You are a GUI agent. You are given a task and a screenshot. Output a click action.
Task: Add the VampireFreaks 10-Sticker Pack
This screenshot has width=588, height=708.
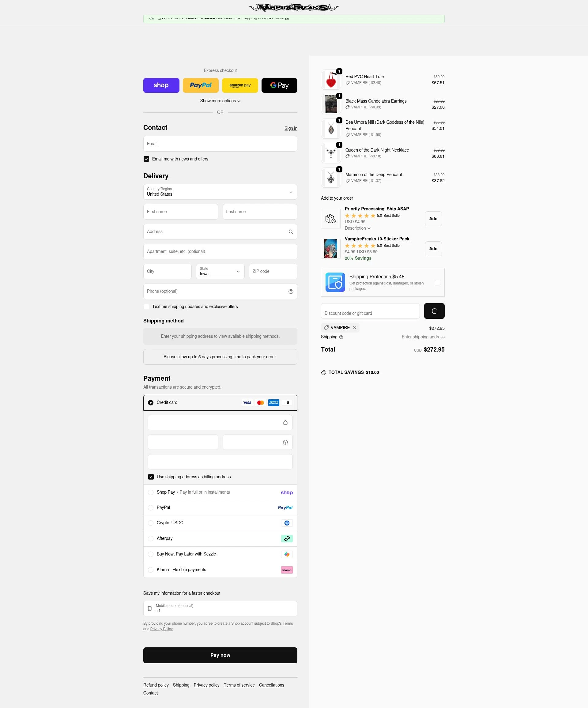(x=433, y=249)
